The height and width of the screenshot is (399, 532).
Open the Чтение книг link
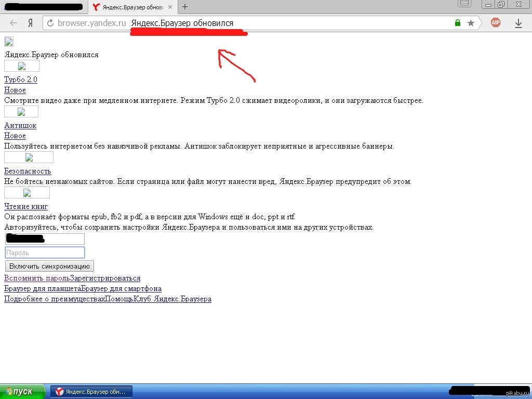[x=26, y=206]
